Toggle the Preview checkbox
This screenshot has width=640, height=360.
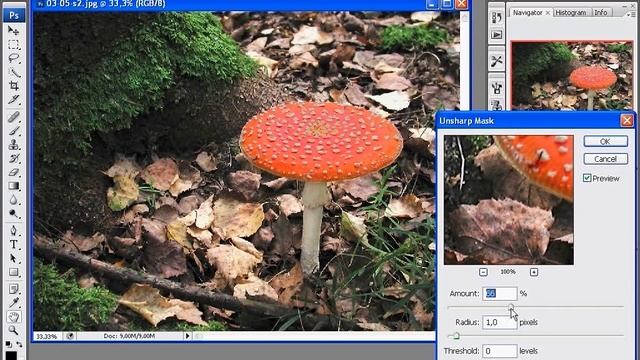coord(587,178)
